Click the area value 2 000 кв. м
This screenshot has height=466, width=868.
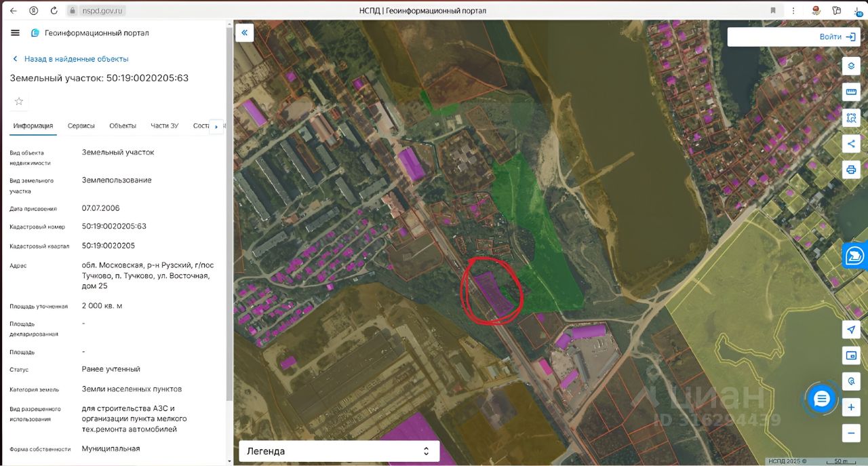102,306
